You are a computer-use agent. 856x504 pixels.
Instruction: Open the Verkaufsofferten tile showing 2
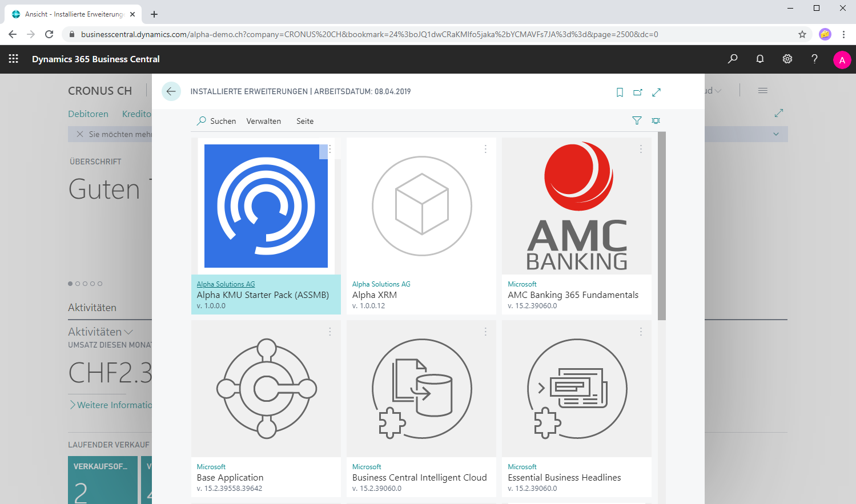coord(103,480)
